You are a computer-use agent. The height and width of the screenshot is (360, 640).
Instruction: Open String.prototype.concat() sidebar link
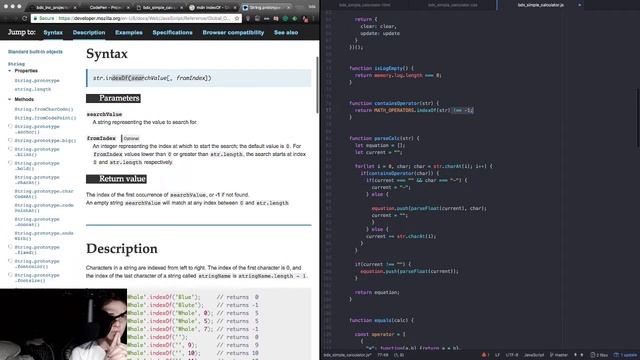(x=37, y=222)
